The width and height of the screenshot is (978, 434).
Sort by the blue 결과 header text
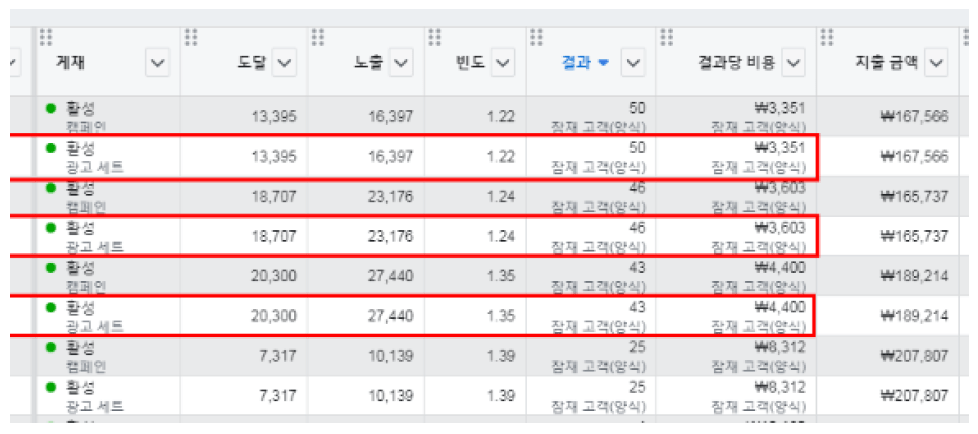(577, 64)
